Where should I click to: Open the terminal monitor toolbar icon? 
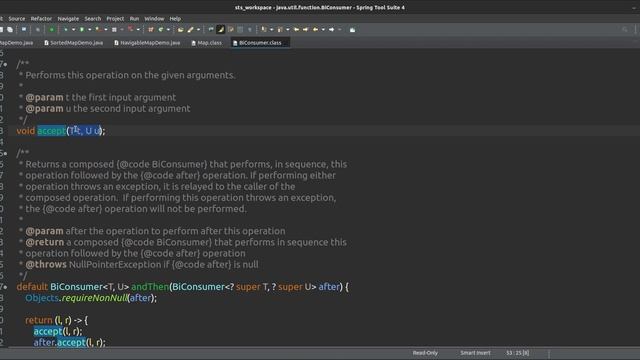click(24, 29)
